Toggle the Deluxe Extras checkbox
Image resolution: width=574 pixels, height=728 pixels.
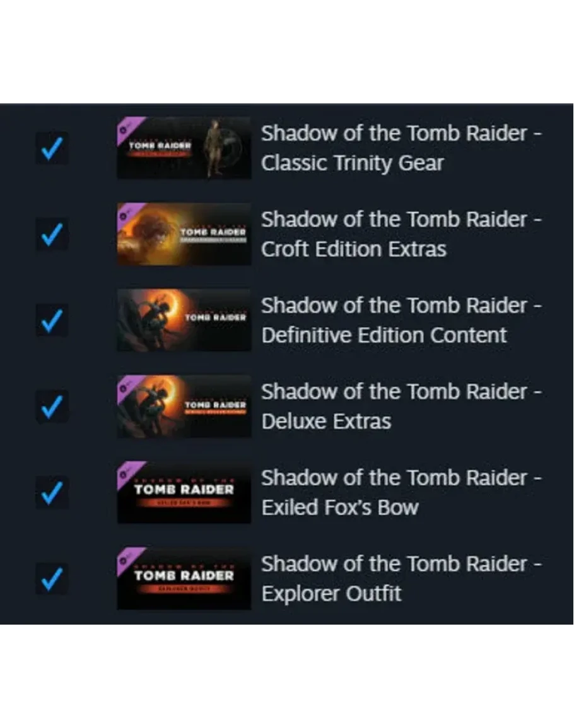pyautogui.click(x=52, y=407)
